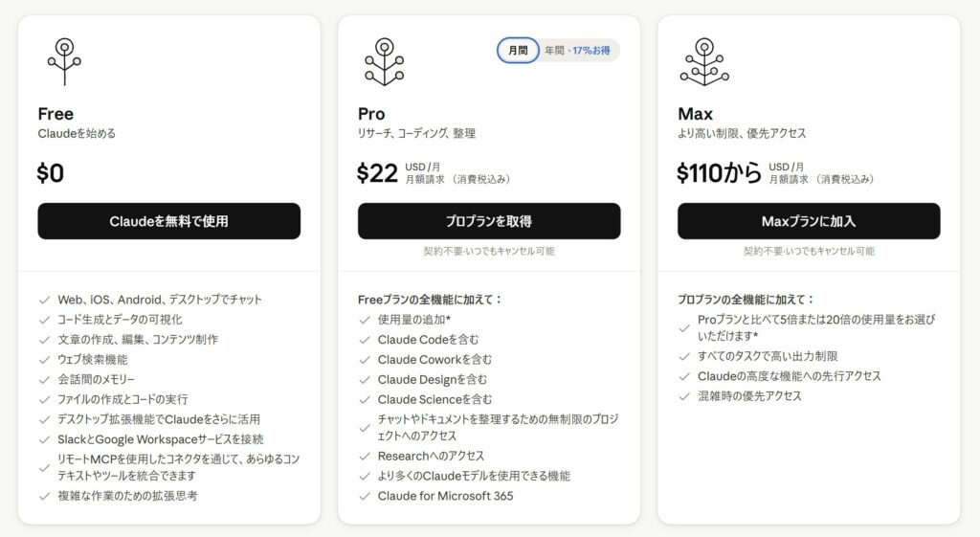This screenshot has width=980, height=537.
Task: Click the Pro plan heading
Action: [371, 114]
